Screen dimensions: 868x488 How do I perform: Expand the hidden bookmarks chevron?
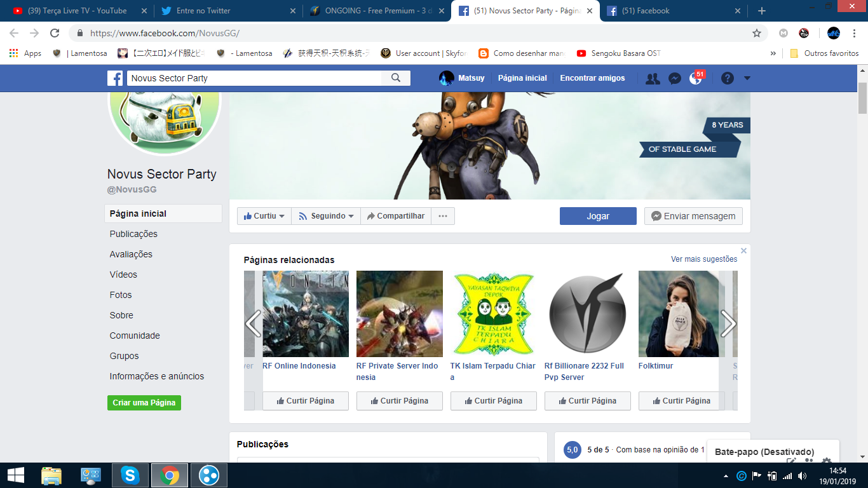[x=773, y=53]
